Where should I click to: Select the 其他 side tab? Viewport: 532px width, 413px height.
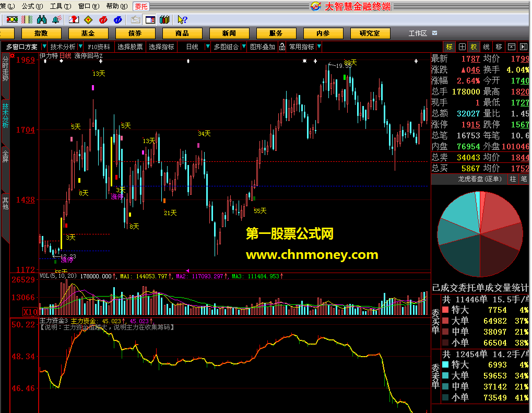5,203
